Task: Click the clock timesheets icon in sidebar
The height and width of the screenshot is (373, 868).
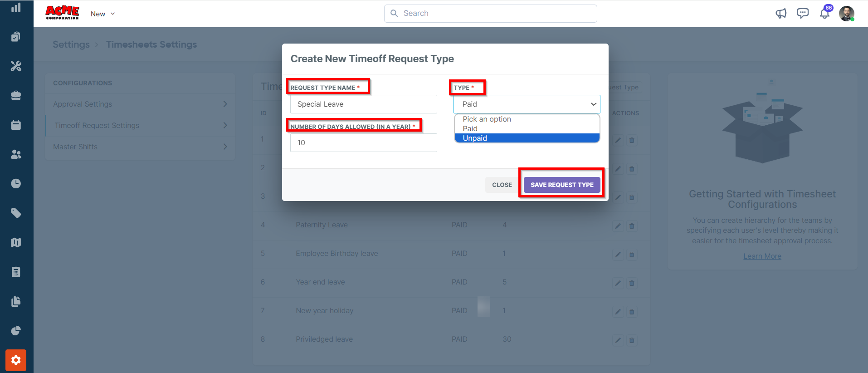Action: 16,183
